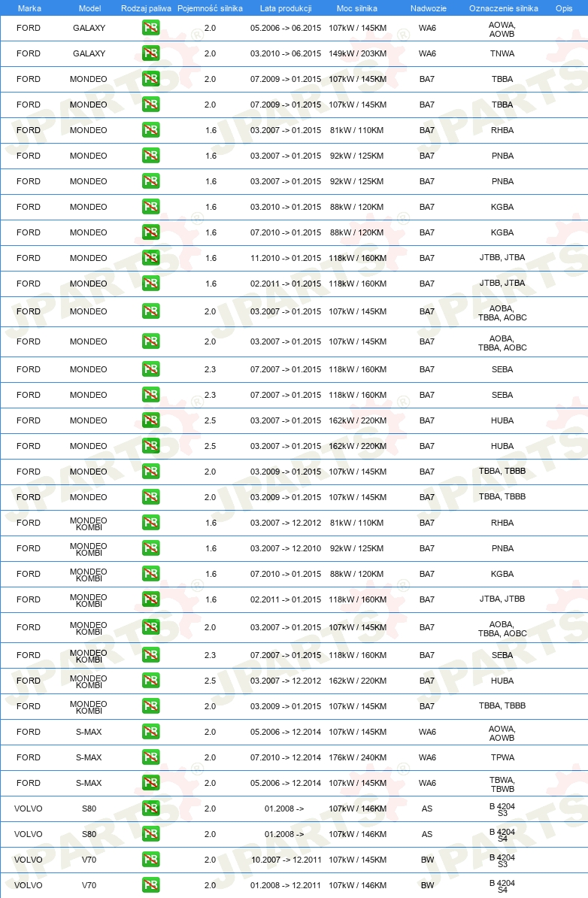Screen dimensions: 588x898
Task: Select the TBWA, TBWB engine code cell
Action: tap(502, 784)
